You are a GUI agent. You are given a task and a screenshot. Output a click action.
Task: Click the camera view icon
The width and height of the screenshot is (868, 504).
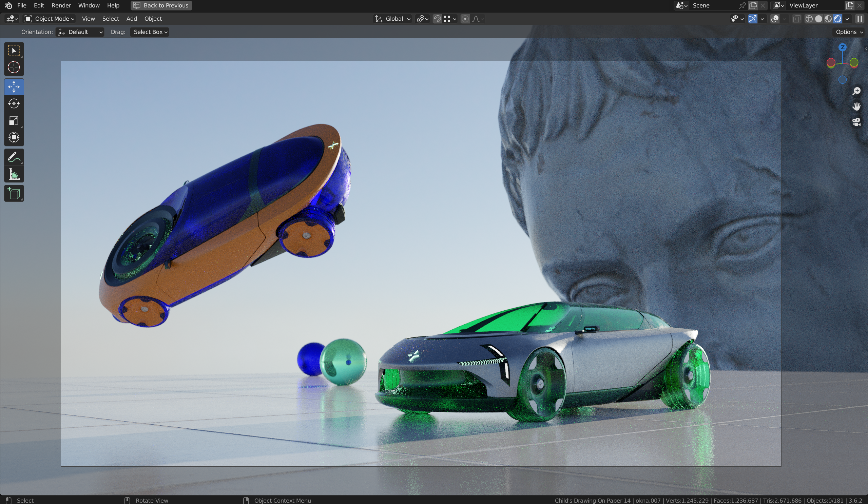pyautogui.click(x=856, y=122)
